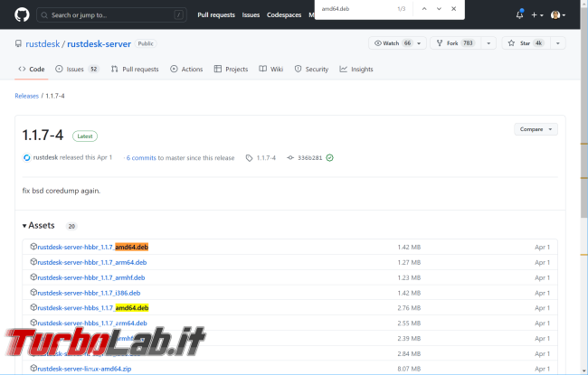Click package icon beside hbbs arm64.deb
The image size is (588, 375).
(x=33, y=323)
